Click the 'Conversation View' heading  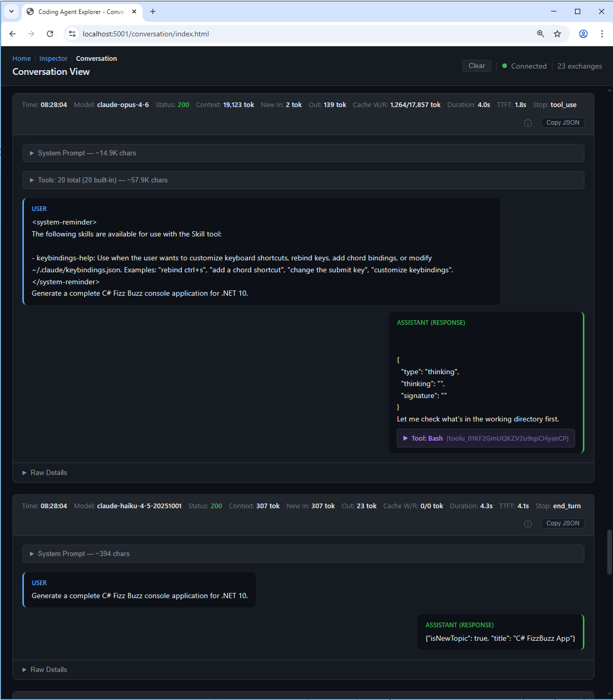pyautogui.click(x=51, y=72)
